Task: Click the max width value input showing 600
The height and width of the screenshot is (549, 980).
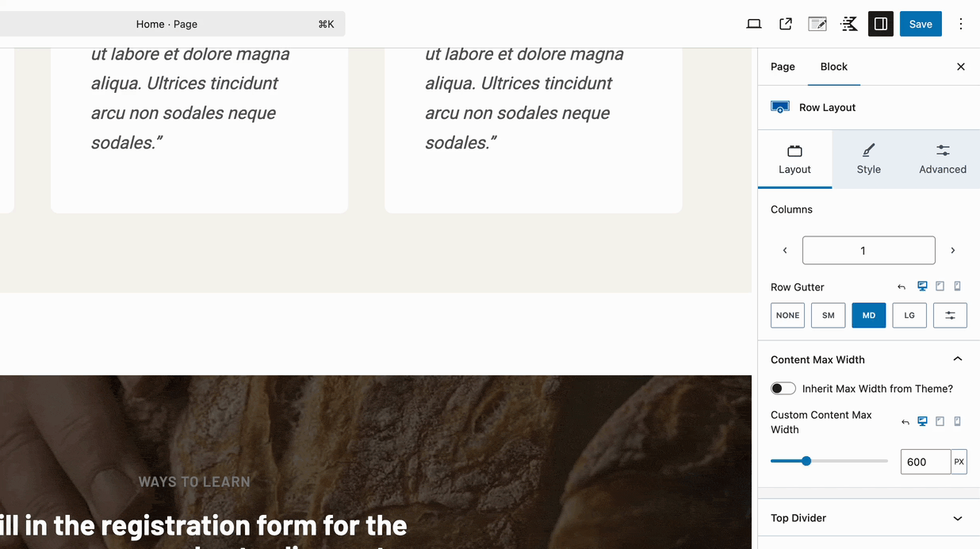Action: tap(924, 461)
